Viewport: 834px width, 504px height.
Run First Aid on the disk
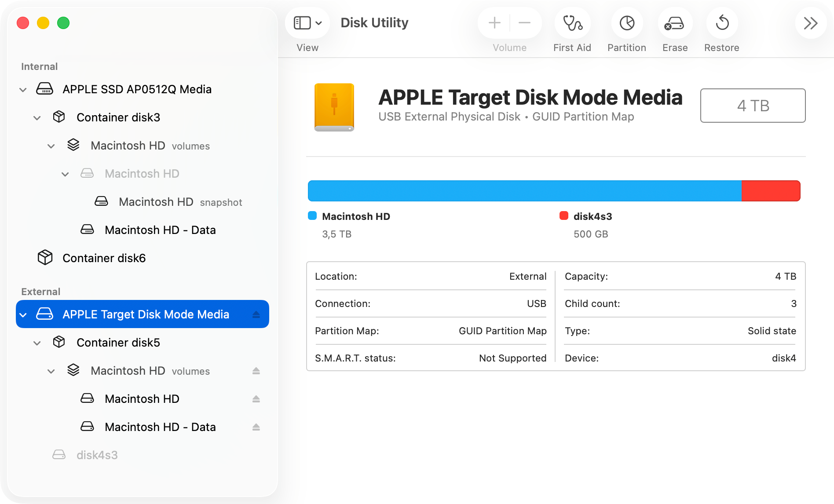(x=572, y=23)
